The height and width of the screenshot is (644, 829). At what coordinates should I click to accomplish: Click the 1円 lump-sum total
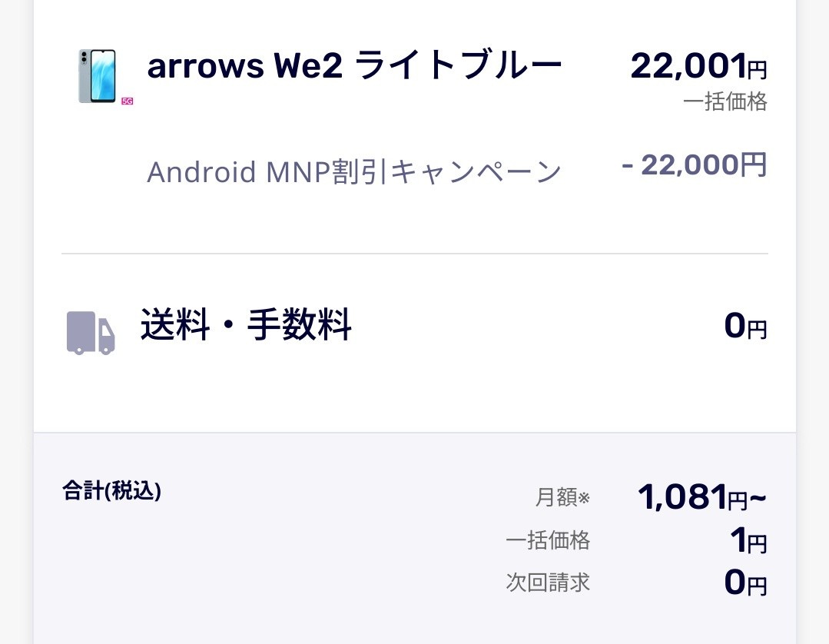(x=748, y=542)
